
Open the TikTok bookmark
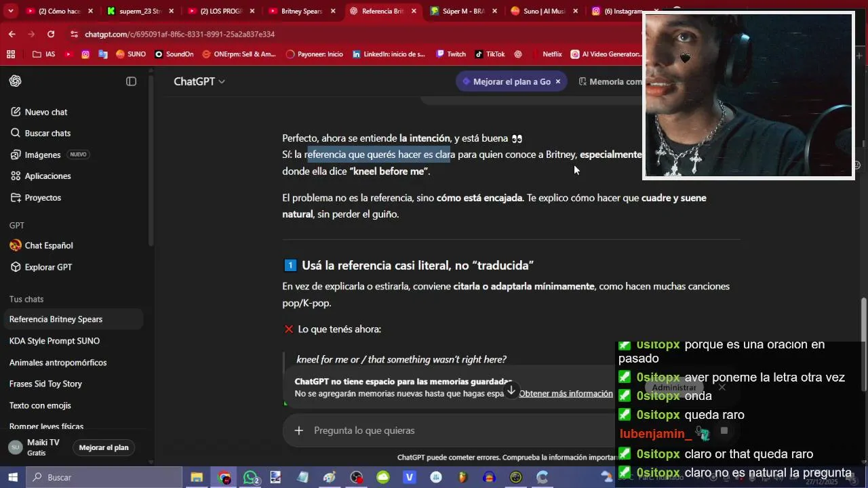pos(490,54)
